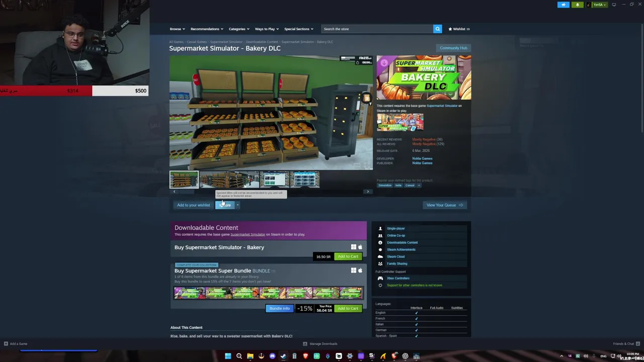Screen dimensions: 644x362
Task: Click the Bundle info button
Action: pos(279,308)
